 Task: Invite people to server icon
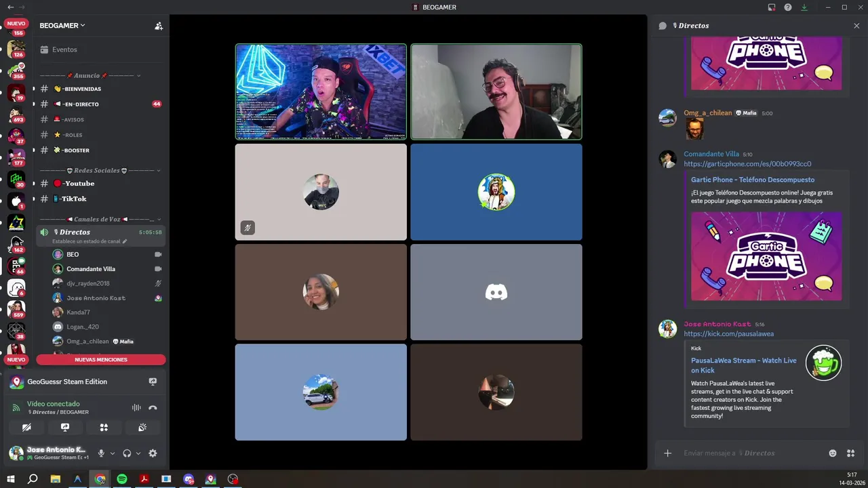159,26
